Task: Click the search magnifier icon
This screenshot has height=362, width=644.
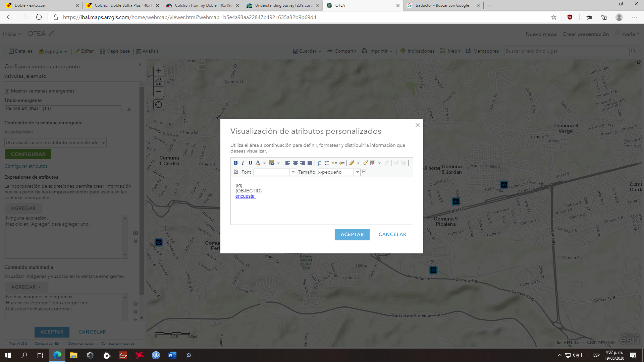Action: 633,51
